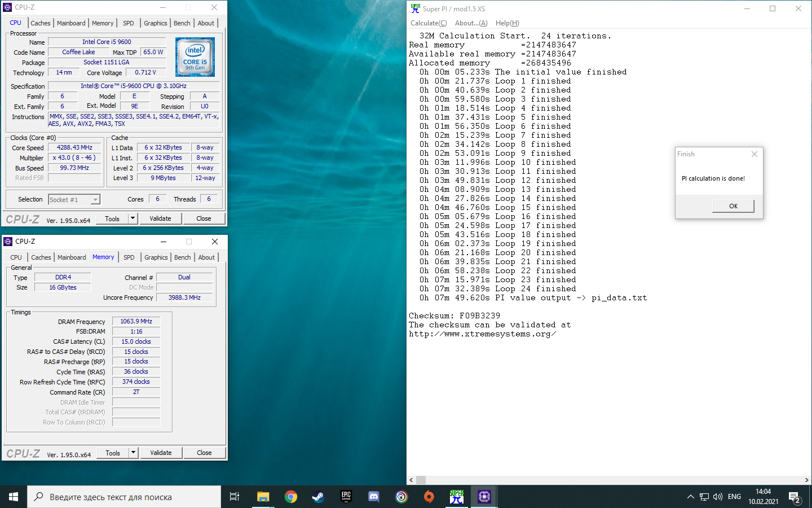This screenshot has height=508, width=812.
Task: Close the Finish dialog with X
Action: click(x=754, y=154)
